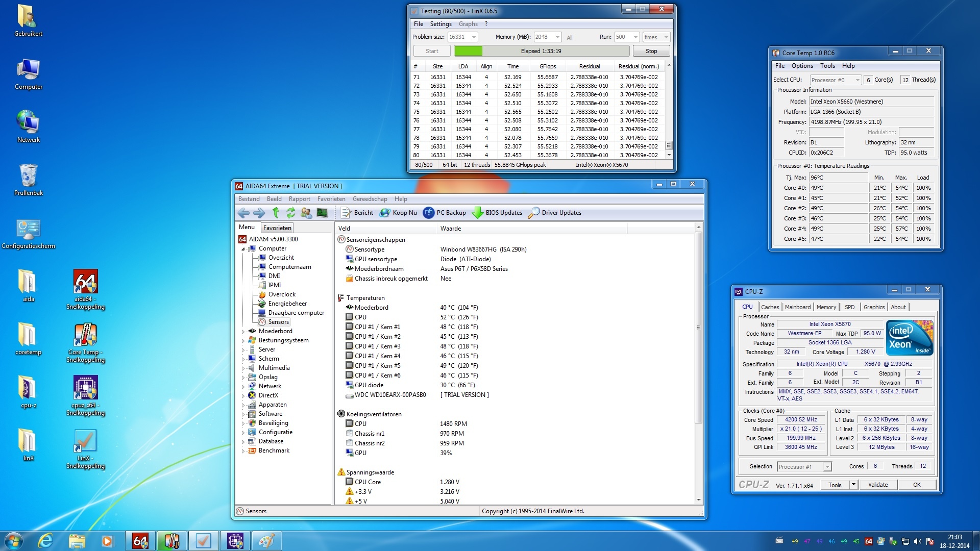
Task: Click the monitor diagnostics icon in AIDA64 toolbar
Action: click(322, 213)
